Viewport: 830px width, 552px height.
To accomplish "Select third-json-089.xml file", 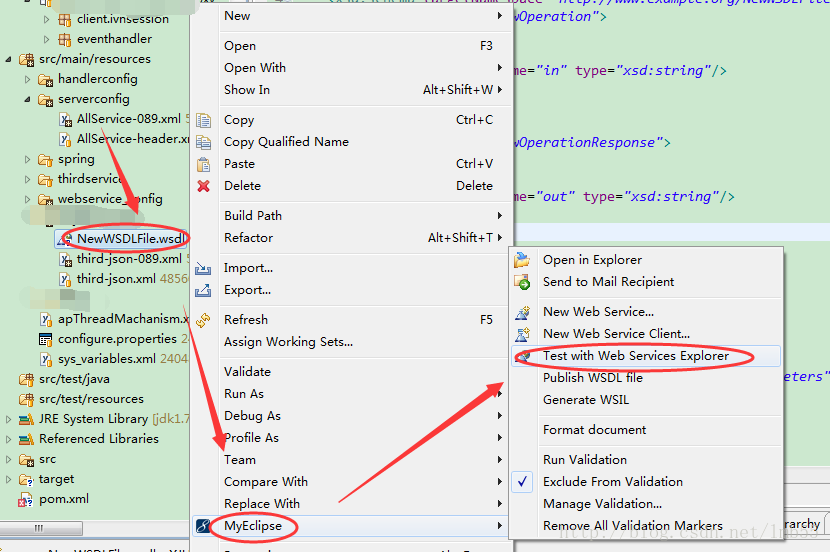I will (129, 259).
